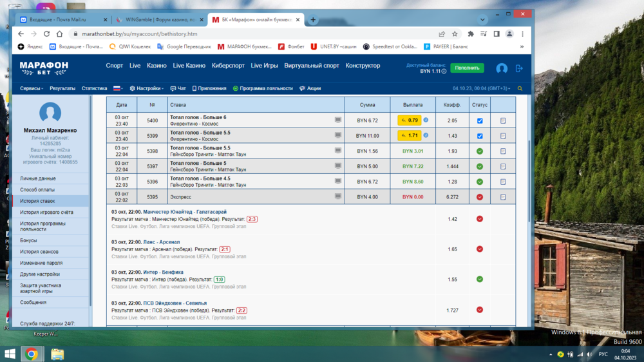Open the Акции link
The width and height of the screenshot is (644, 362).
click(x=310, y=88)
